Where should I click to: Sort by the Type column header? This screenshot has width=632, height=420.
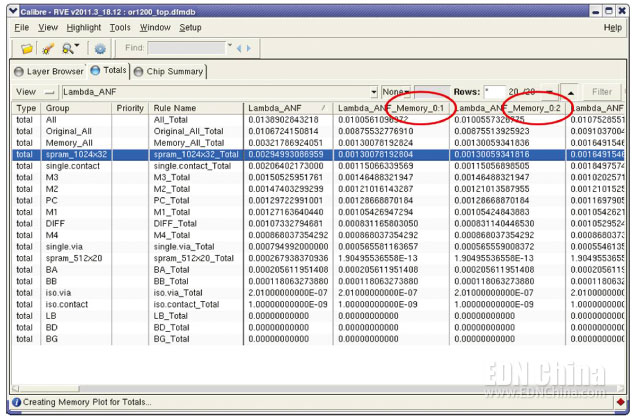coord(26,108)
